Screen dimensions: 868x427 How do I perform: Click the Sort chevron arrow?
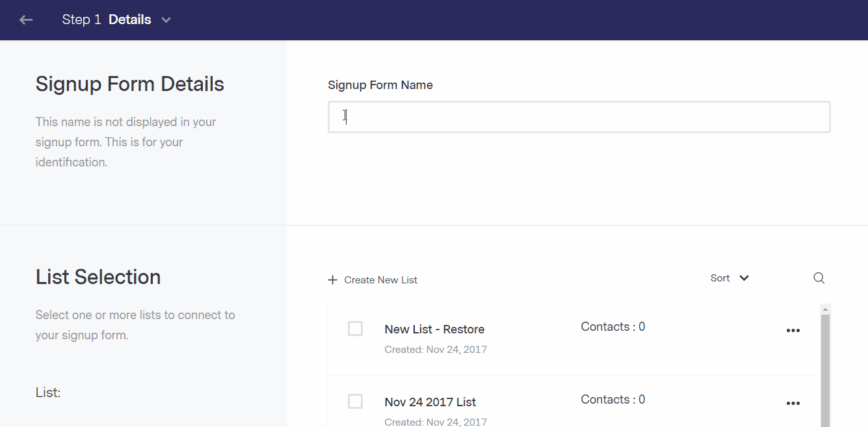(x=744, y=278)
